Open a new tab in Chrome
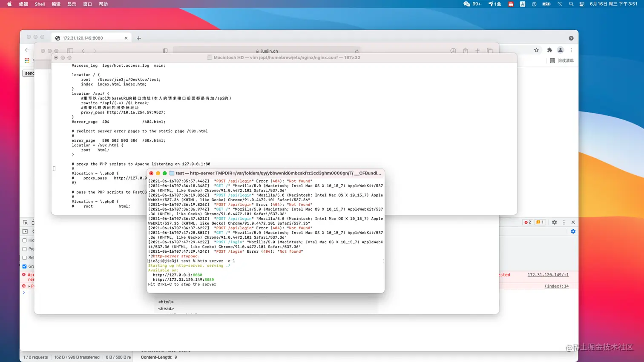The width and height of the screenshot is (644, 362). click(x=139, y=38)
